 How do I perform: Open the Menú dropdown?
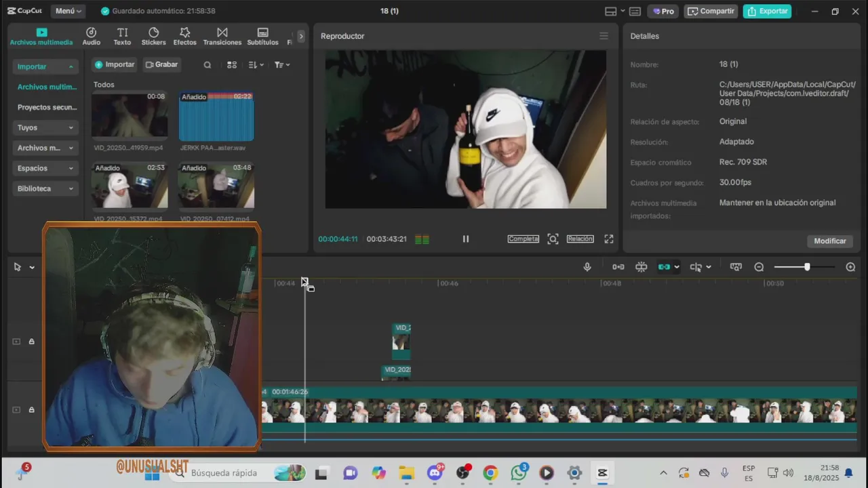(x=68, y=11)
